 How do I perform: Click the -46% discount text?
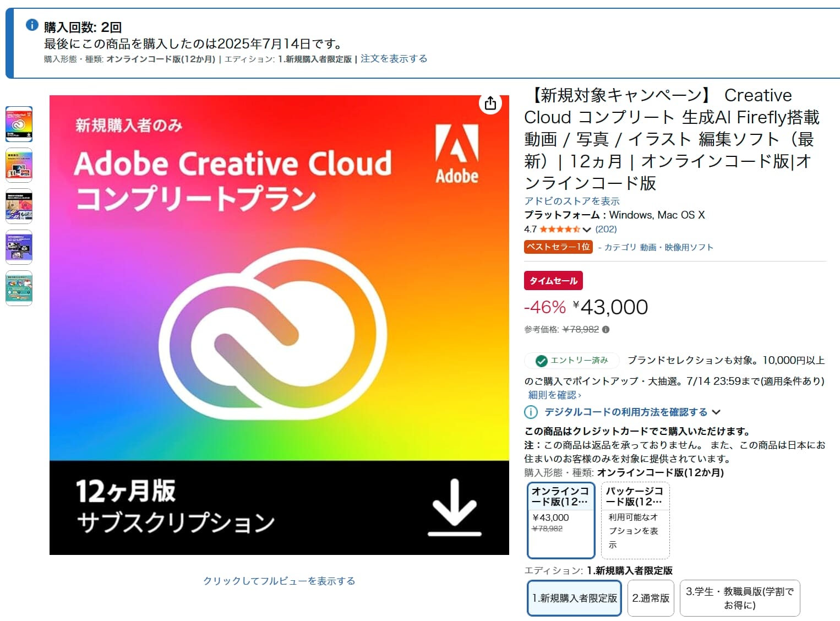tap(545, 307)
